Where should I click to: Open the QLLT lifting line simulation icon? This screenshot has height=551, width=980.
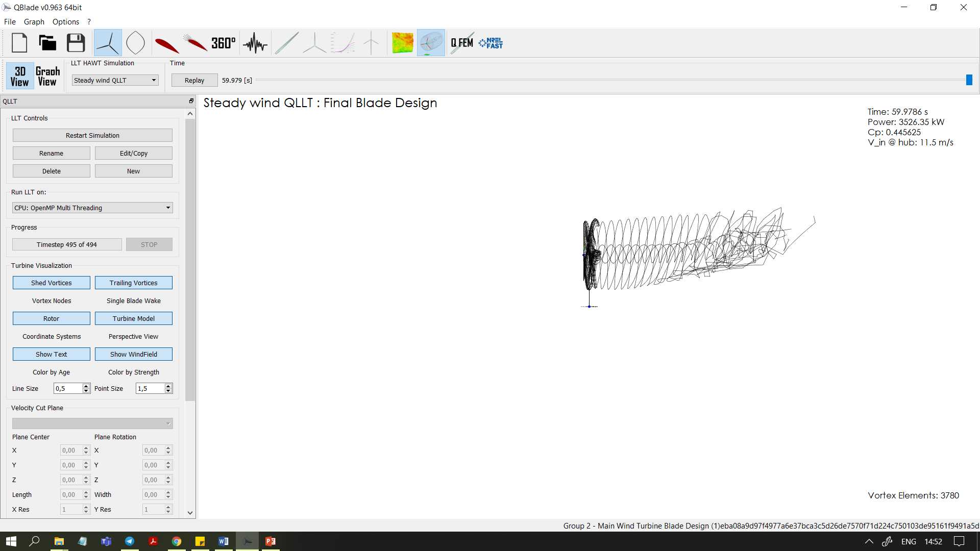pos(431,43)
